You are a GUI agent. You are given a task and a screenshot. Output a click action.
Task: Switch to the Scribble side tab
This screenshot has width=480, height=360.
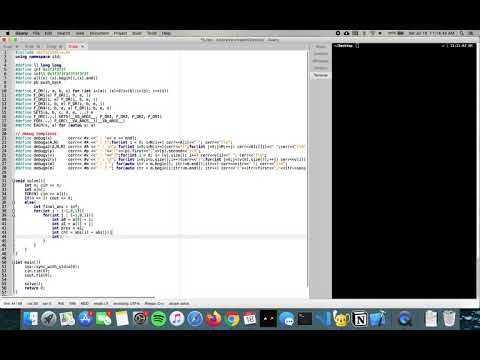point(320,68)
